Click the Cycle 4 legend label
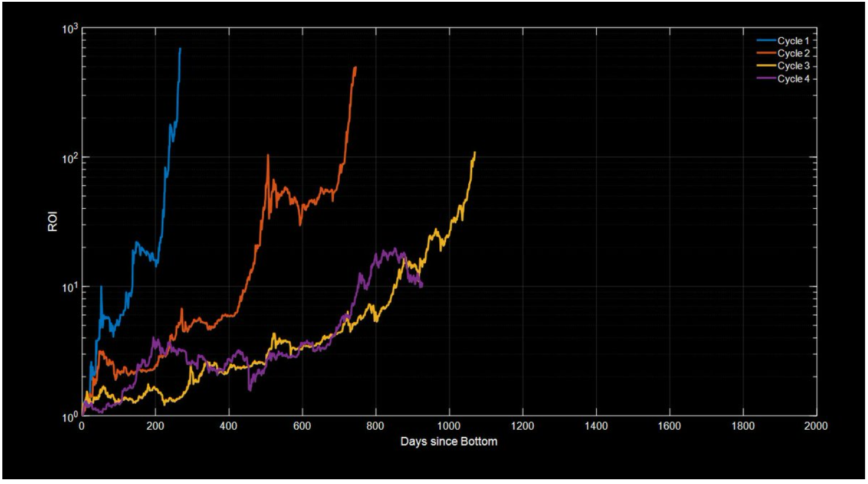The image size is (868, 484). click(794, 79)
